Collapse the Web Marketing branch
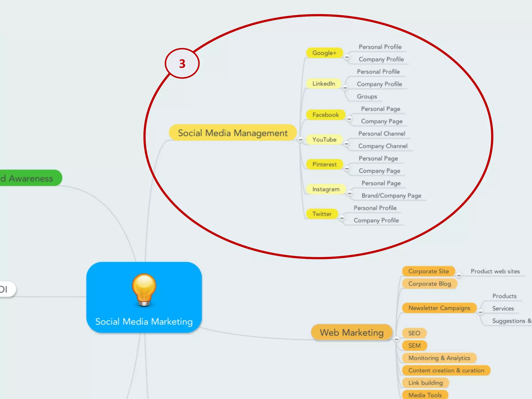 [x=396, y=339]
